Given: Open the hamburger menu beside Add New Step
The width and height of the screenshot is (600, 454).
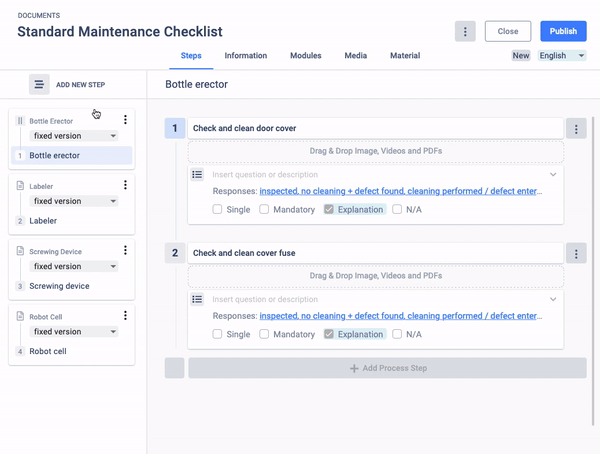Looking at the screenshot, I should [39, 84].
